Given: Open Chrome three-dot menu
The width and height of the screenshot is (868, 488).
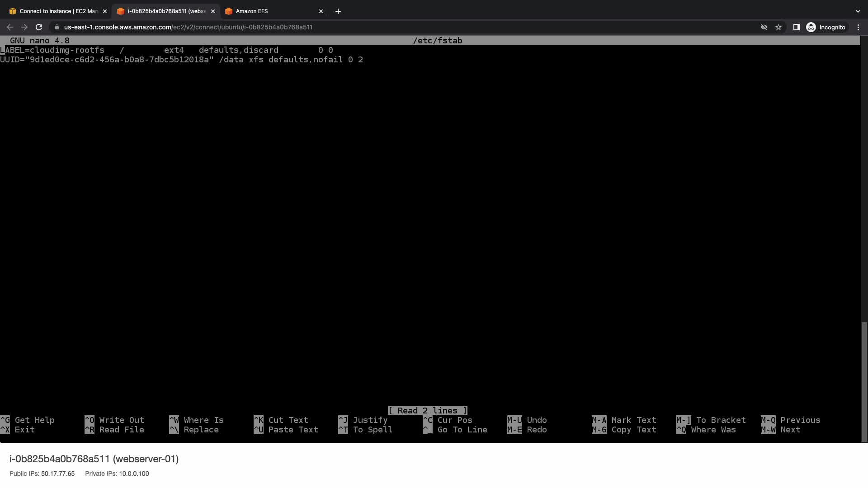Looking at the screenshot, I should pos(858,27).
